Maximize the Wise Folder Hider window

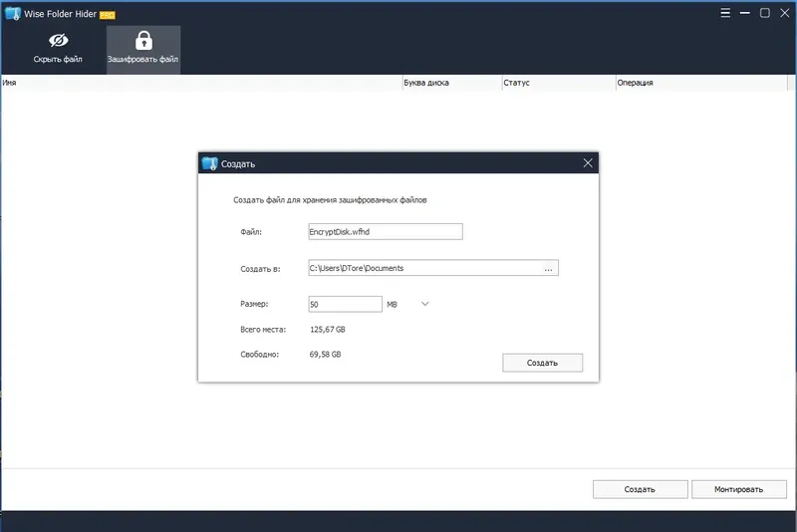pos(764,13)
